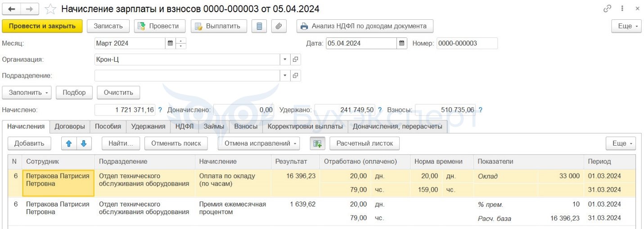Click result value 16 396,23 in Результат column
This screenshot has width=644, height=229.
pyautogui.click(x=301, y=176)
